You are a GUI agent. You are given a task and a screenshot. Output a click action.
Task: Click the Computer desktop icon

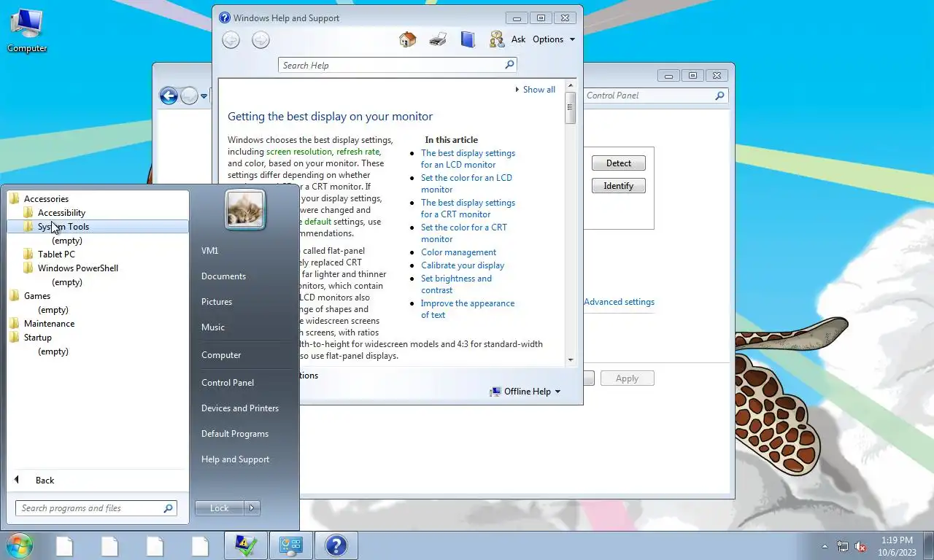coord(27,31)
